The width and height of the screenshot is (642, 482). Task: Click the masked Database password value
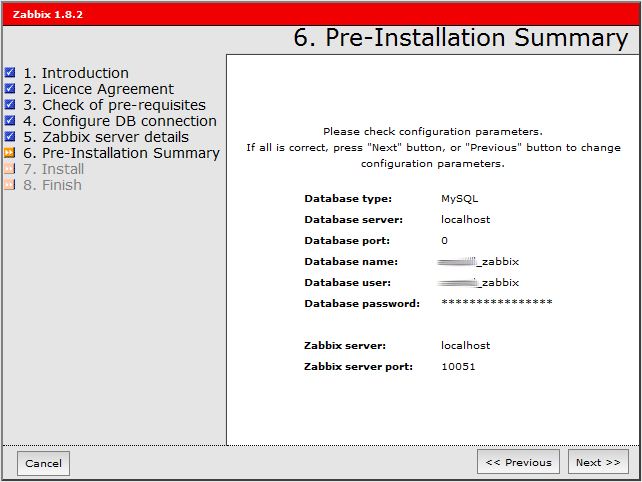(496, 303)
